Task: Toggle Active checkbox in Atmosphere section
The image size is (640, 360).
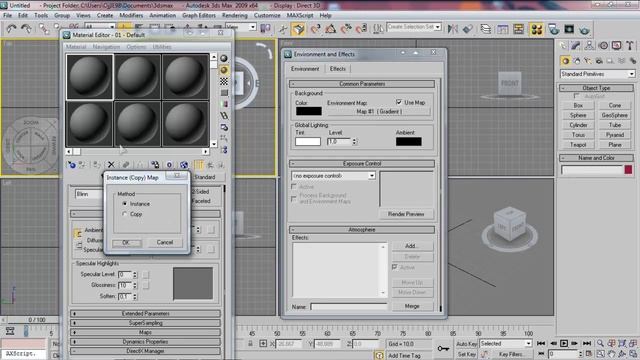Action: (x=395, y=267)
